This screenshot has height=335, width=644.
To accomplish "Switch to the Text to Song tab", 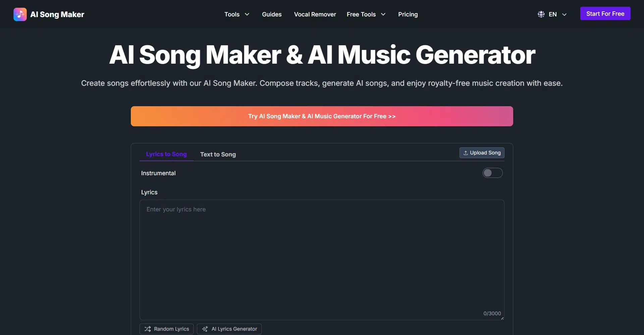I will pos(218,154).
